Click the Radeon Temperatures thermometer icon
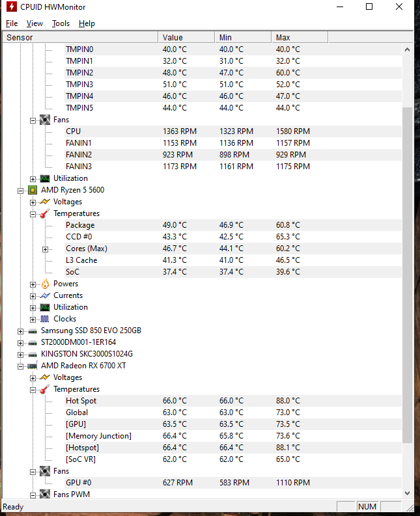This screenshot has width=420, height=516. pos(45,389)
